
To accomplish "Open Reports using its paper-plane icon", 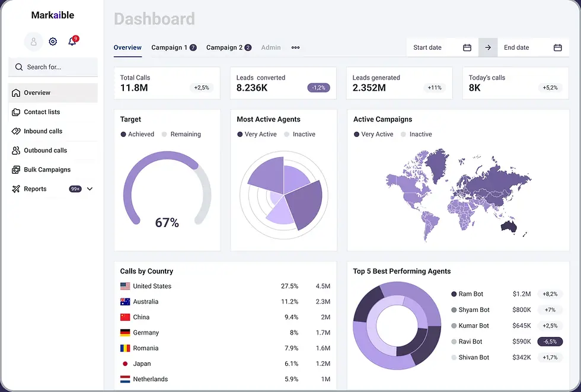I will click(x=15, y=189).
